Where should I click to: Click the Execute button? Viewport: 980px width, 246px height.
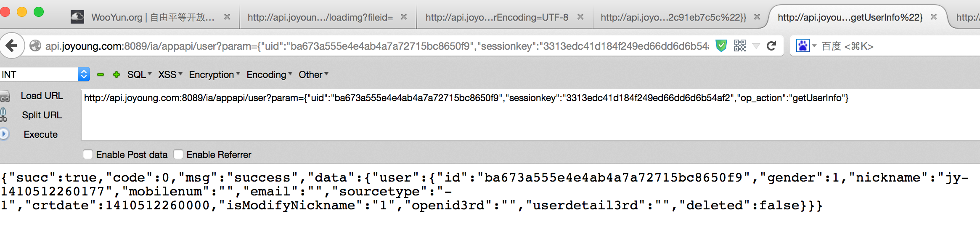pyautogui.click(x=40, y=134)
